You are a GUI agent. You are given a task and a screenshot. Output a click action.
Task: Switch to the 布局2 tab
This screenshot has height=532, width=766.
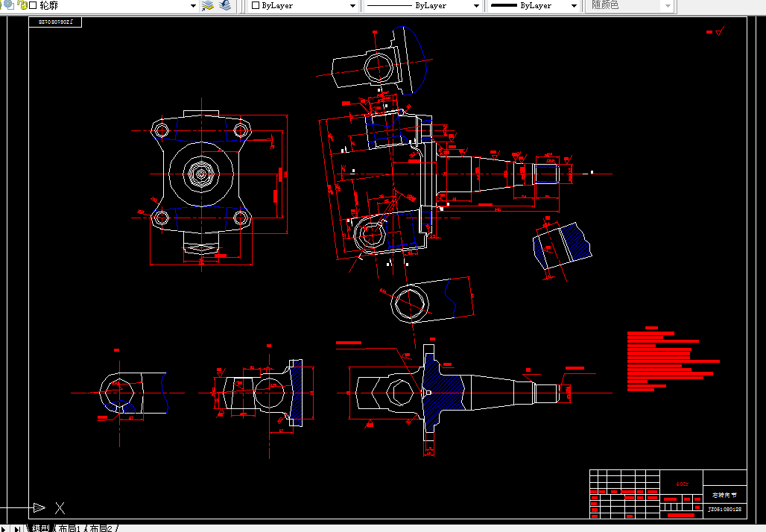click(x=101, y=528)
